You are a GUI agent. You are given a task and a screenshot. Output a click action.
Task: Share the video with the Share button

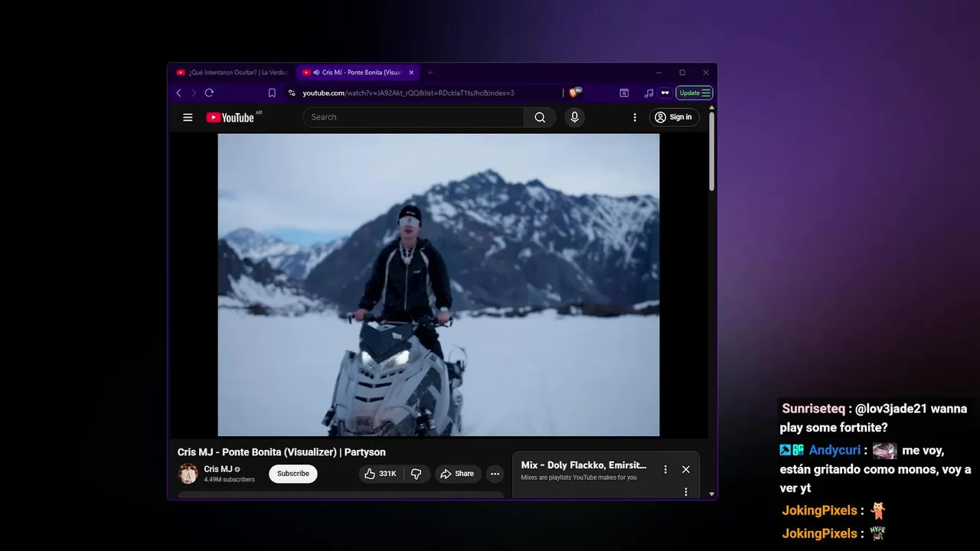458,474
